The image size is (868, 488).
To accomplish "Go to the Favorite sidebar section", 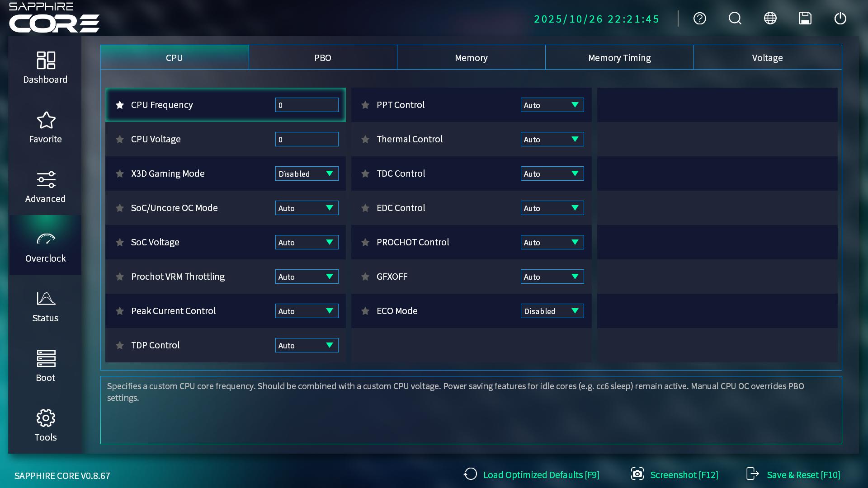I will [45, 127].
